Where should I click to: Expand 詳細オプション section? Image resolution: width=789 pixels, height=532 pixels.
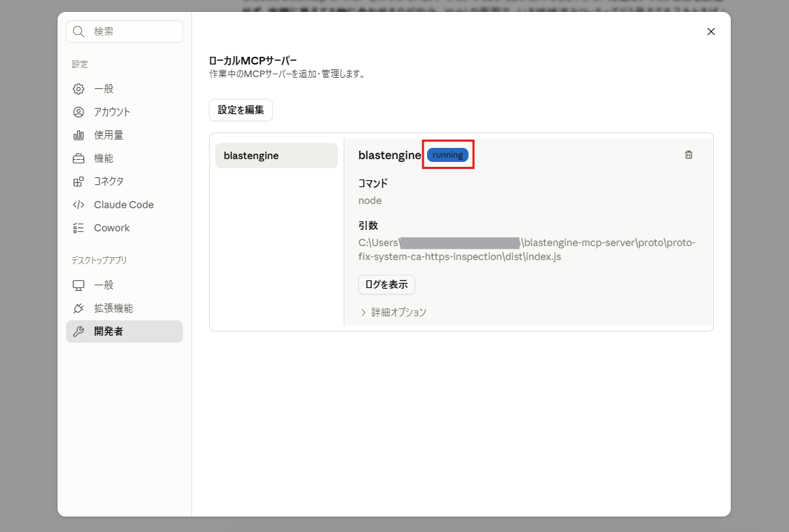393,313
